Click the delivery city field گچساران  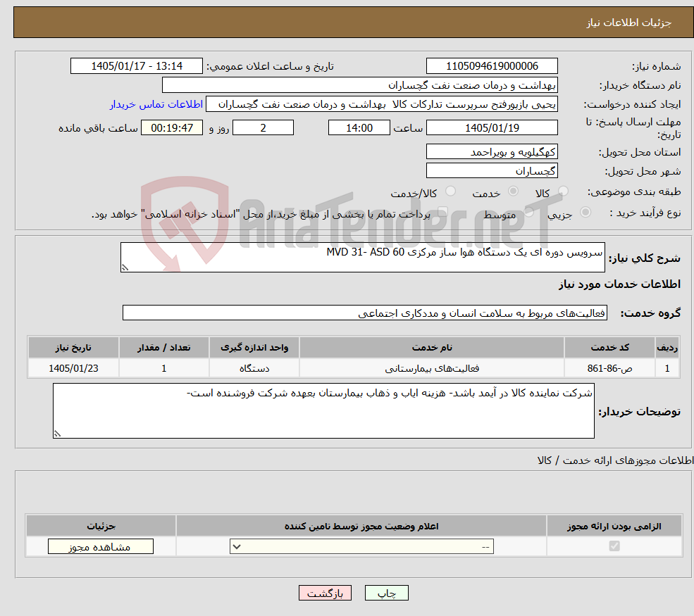pos(492,170)
